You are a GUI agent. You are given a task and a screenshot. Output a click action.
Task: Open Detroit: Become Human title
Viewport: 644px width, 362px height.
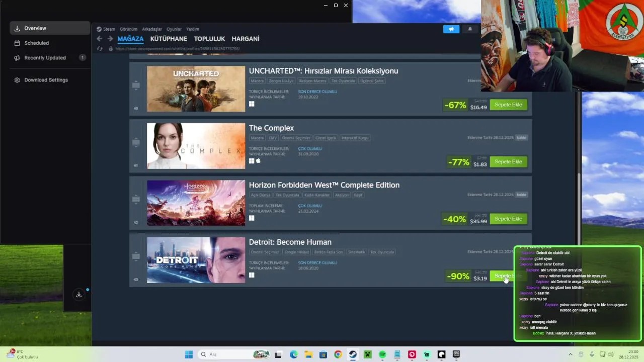(x=290, y=242)
